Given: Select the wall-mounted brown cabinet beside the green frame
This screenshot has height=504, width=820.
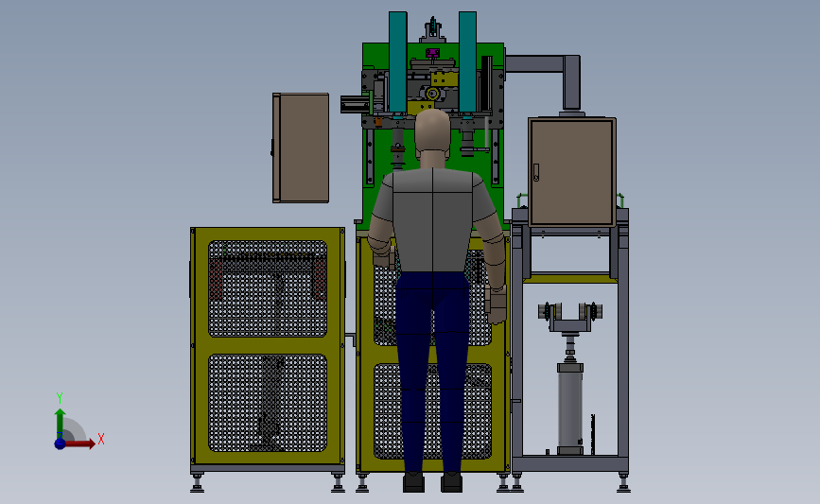Looking at the screenshot, I should click(301, 148).
